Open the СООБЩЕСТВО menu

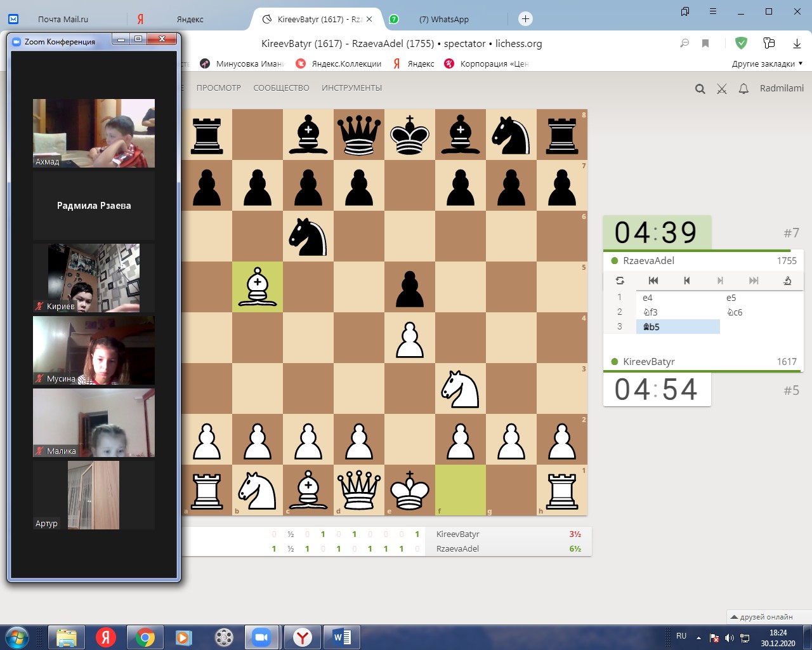[281, 88]
